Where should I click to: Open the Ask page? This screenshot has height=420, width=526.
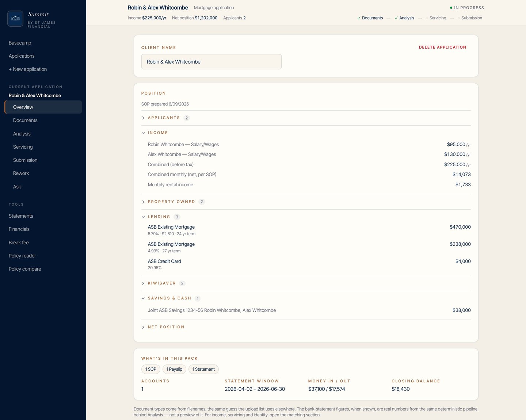click(43, 187)
